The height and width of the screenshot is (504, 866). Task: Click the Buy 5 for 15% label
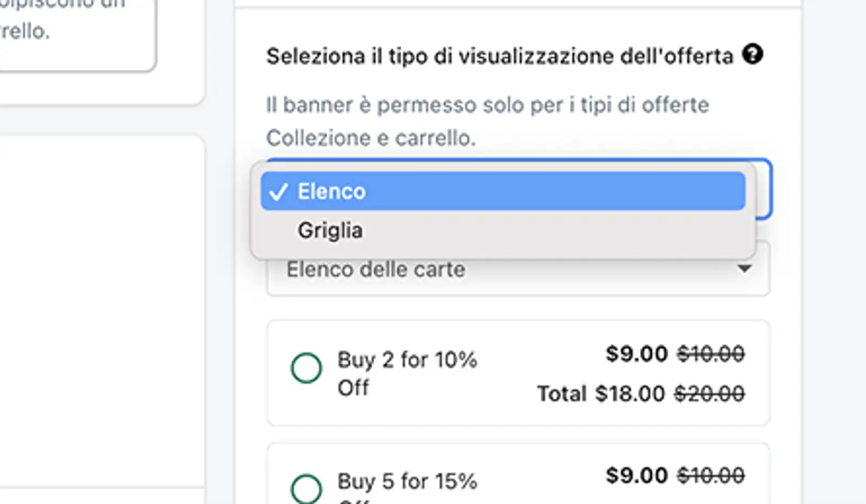407,481
